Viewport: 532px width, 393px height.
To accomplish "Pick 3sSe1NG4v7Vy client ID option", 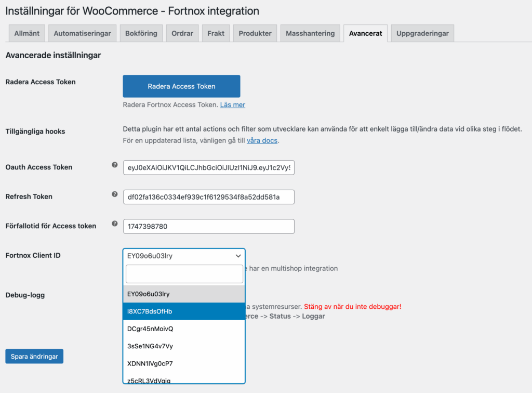I will tap(184, 346).
